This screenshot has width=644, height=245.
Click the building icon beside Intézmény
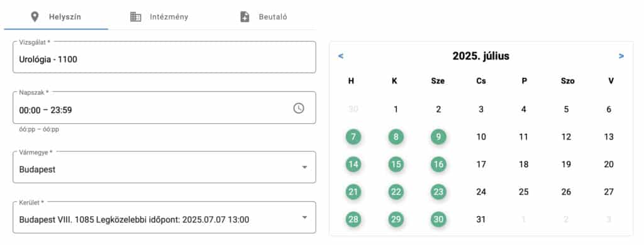[x=136, y=17]
